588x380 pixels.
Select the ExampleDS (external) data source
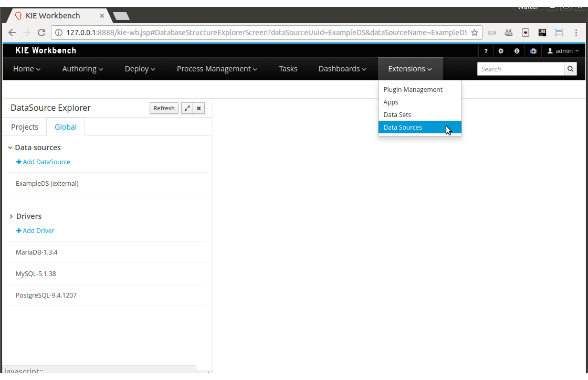47,184
